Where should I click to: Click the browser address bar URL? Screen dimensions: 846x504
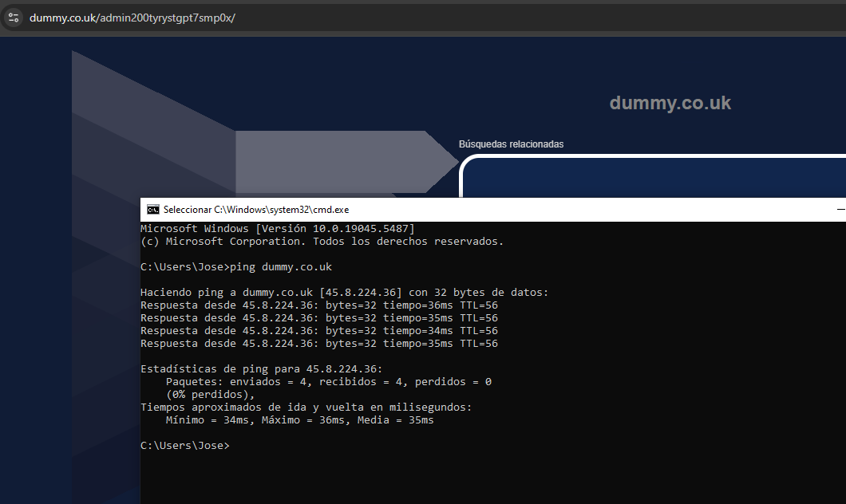coord(132,18)
